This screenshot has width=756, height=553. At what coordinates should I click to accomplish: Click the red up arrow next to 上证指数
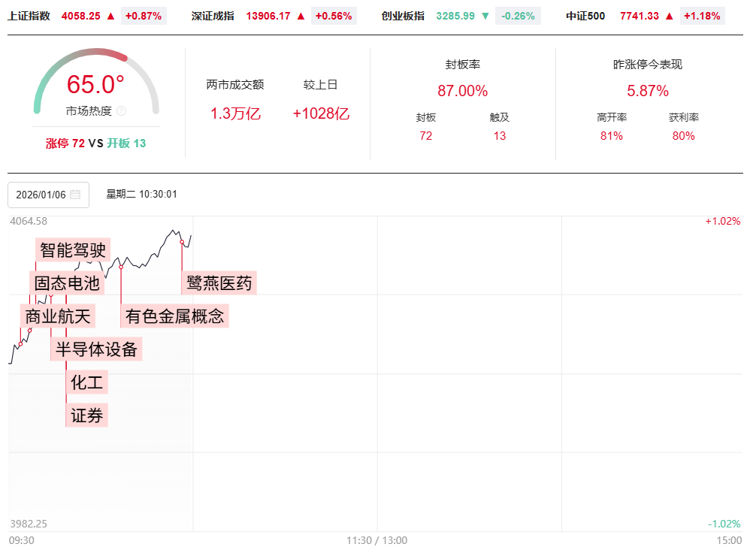[110, 16]
